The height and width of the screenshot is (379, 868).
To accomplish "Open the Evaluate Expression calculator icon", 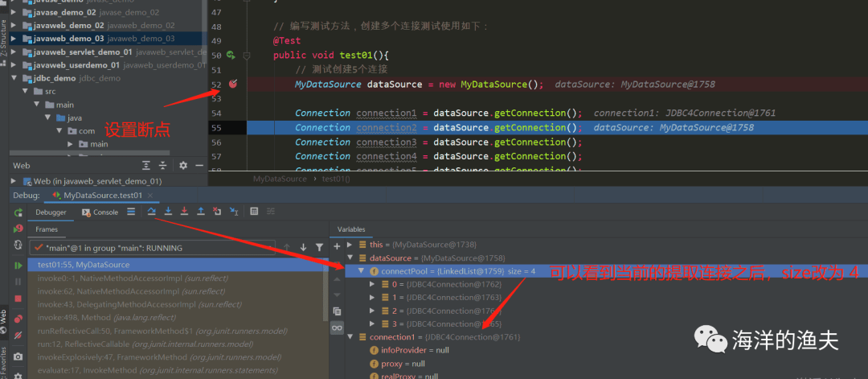I will tap(254, 211).
